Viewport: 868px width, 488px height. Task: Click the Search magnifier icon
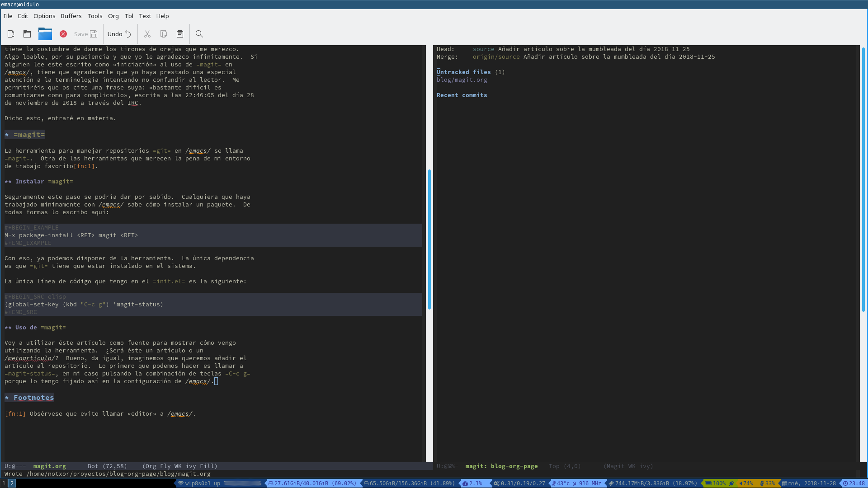[x=199, y=34]
